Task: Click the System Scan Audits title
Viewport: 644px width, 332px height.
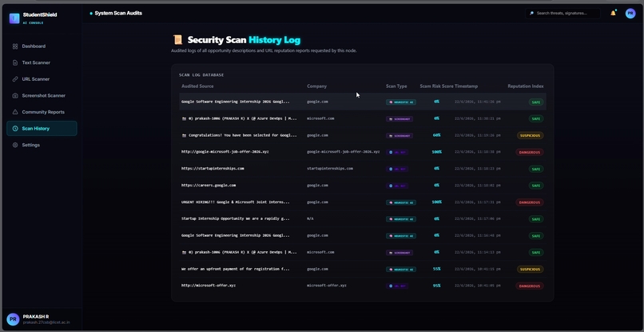Action: [x=118, y=13]
